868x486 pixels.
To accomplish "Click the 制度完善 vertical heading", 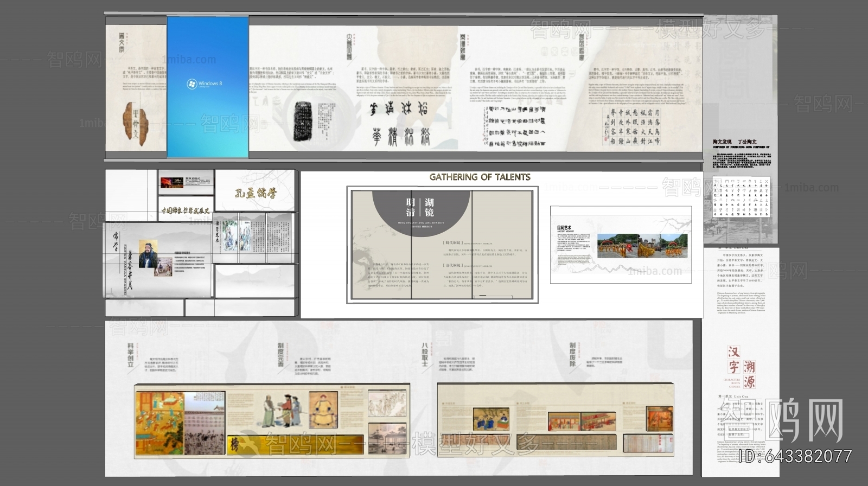I will [280, 355].
